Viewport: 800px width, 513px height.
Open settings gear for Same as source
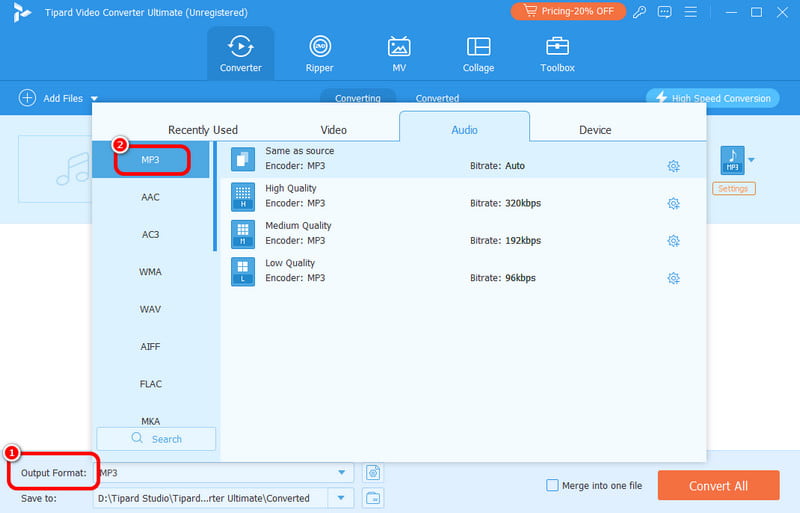tap(673, 166)
